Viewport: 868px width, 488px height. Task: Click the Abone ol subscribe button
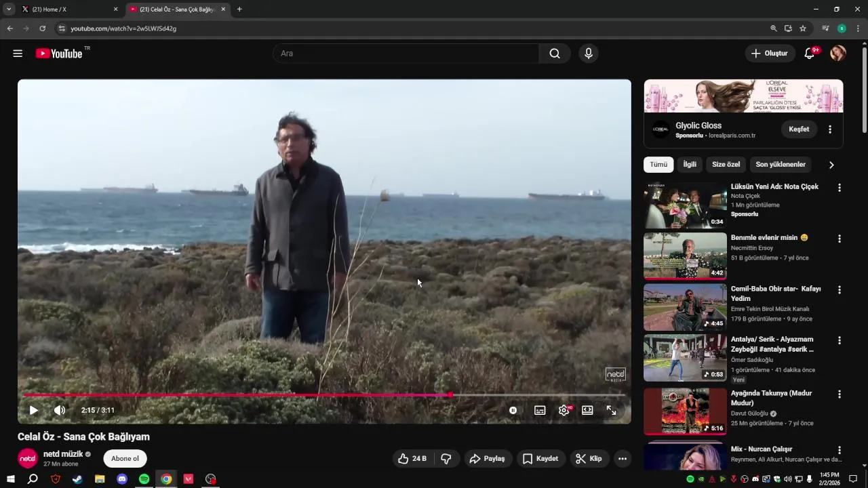point(125,459)
